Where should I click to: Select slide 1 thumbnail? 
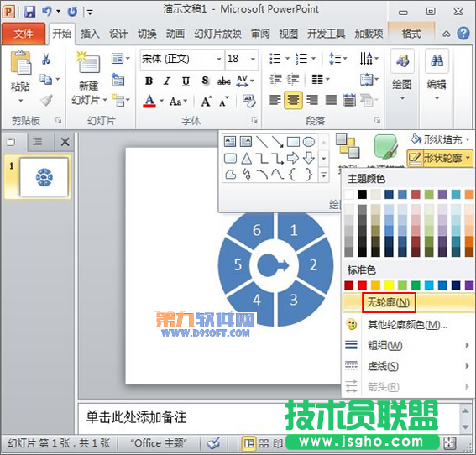pyautogui.click(x=44, y=177)
